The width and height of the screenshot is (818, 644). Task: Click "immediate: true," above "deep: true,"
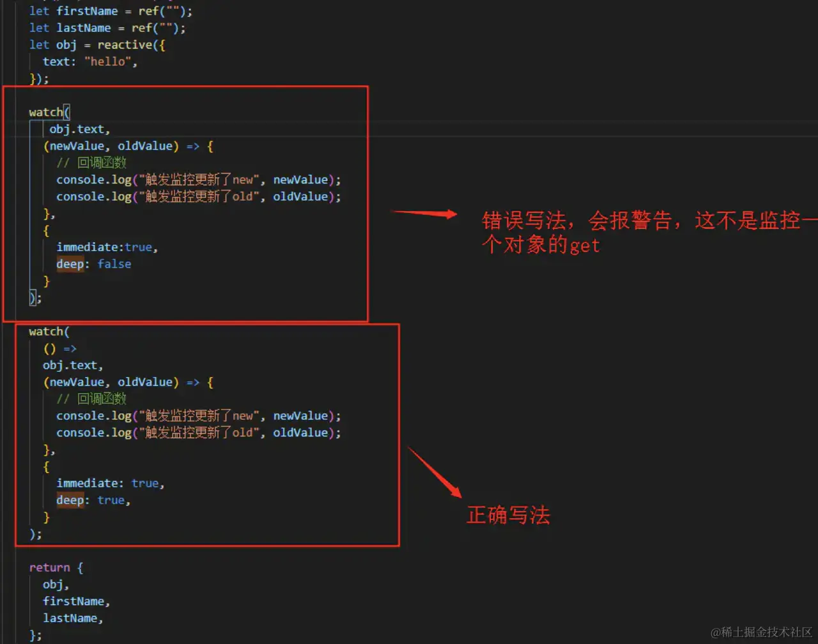[111, 483]
